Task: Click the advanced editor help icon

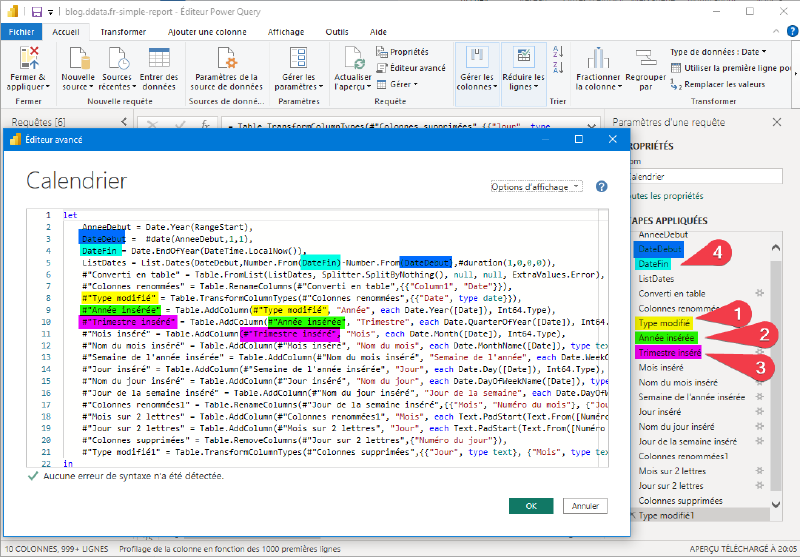Action: 602,187
